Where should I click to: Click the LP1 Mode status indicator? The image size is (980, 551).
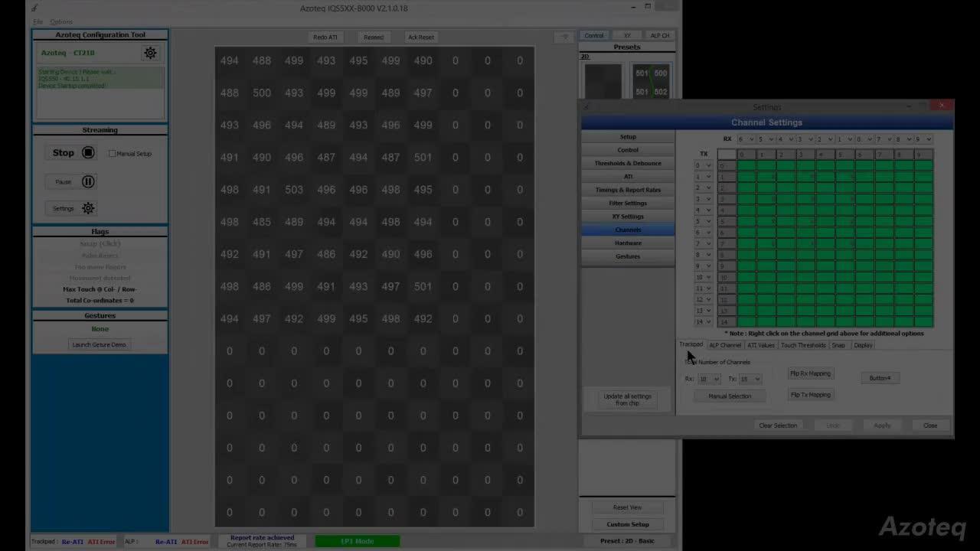click(357, 541)
